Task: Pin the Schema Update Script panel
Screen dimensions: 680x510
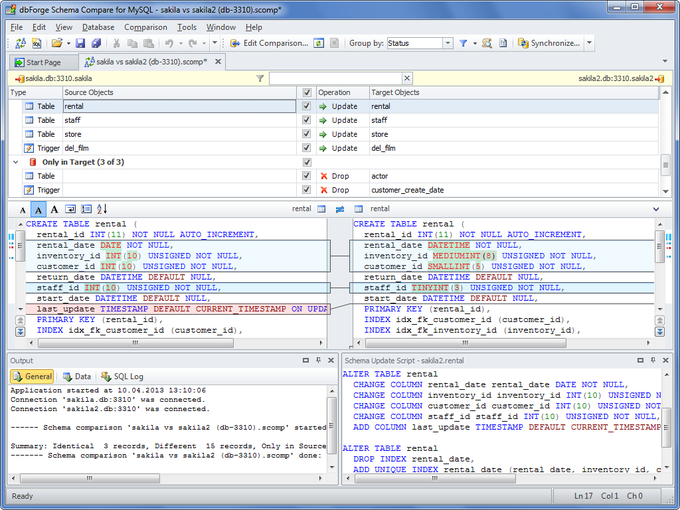Action: [653, 360]
